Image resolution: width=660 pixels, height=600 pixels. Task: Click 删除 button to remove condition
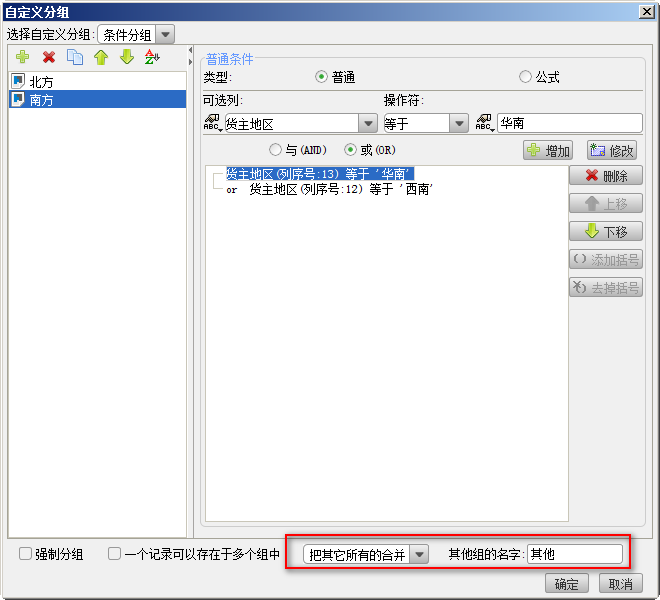pyautogui.click(x=606, y=176)
